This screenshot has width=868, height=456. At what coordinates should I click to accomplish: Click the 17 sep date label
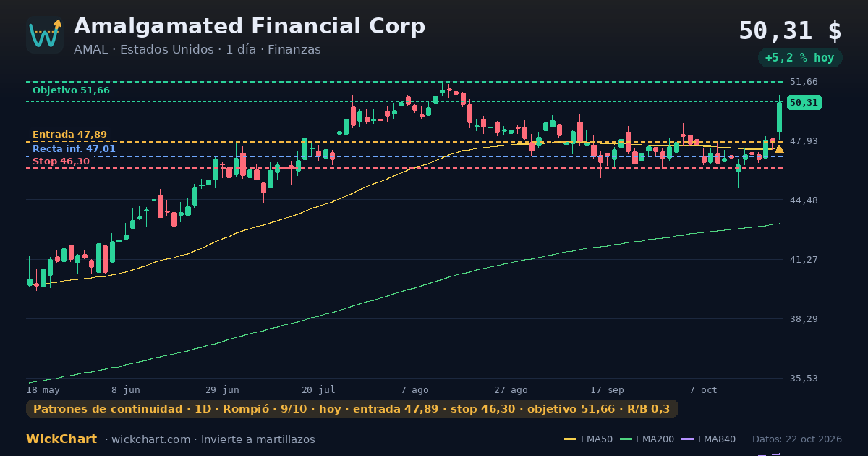(607, 390)
